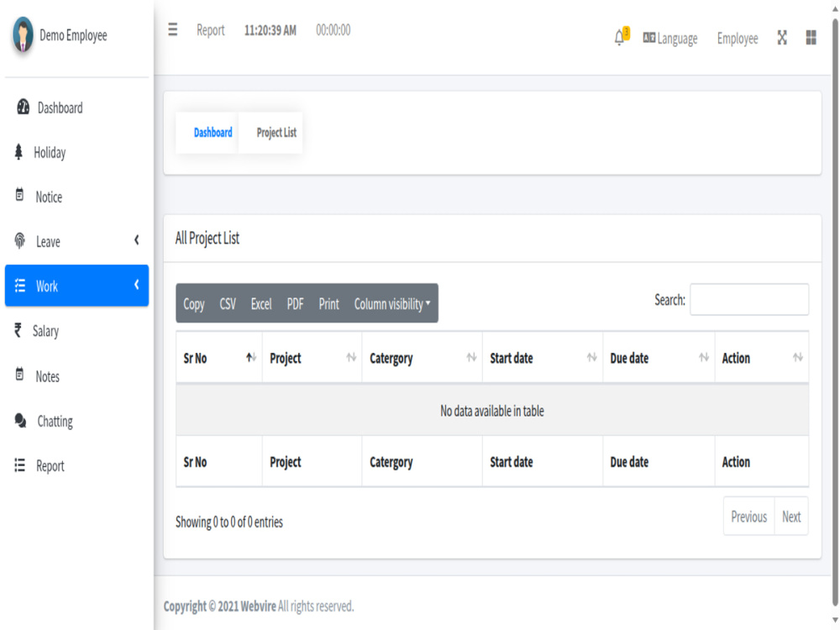Click the 11:20:39 AM clock text
Image resolution: width=840 pixels, height=630 pixels.
click(x=270, y=30)
